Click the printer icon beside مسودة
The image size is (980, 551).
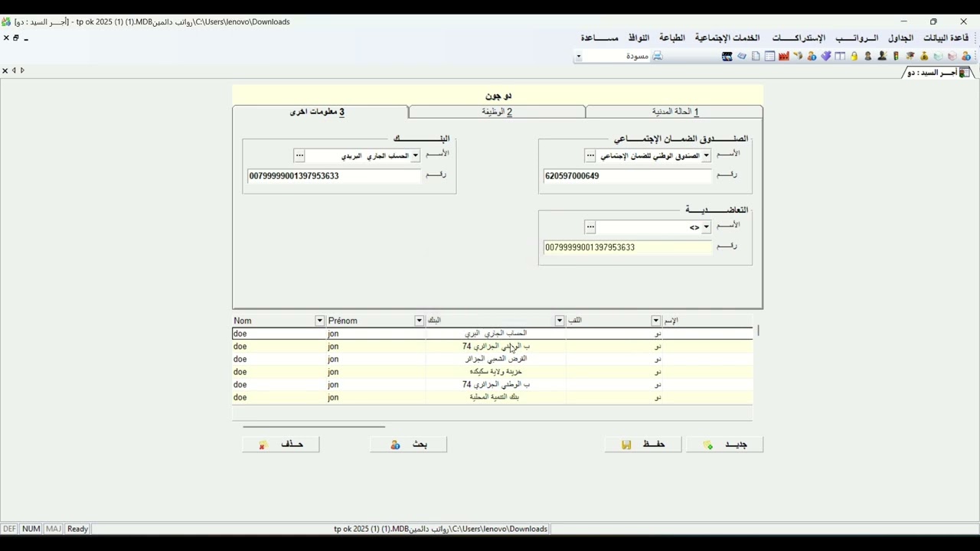pyautogui.click(x=657, y=56)
